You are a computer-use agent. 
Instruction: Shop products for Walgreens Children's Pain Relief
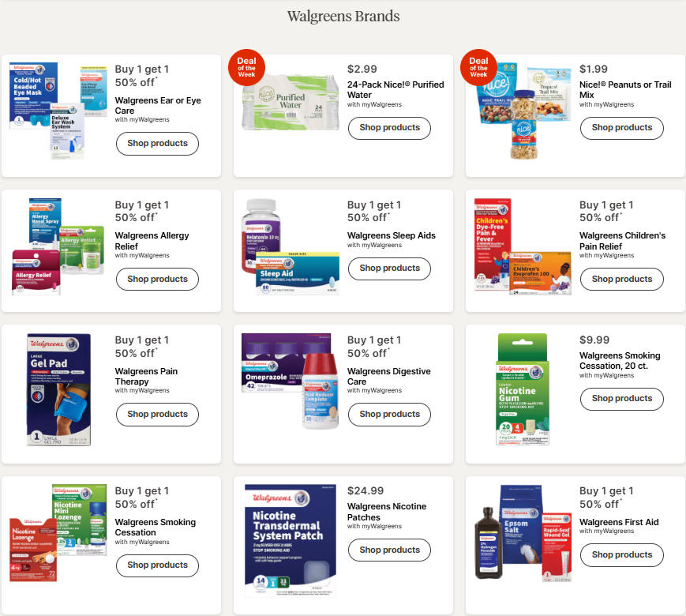[x=622, y=280]
